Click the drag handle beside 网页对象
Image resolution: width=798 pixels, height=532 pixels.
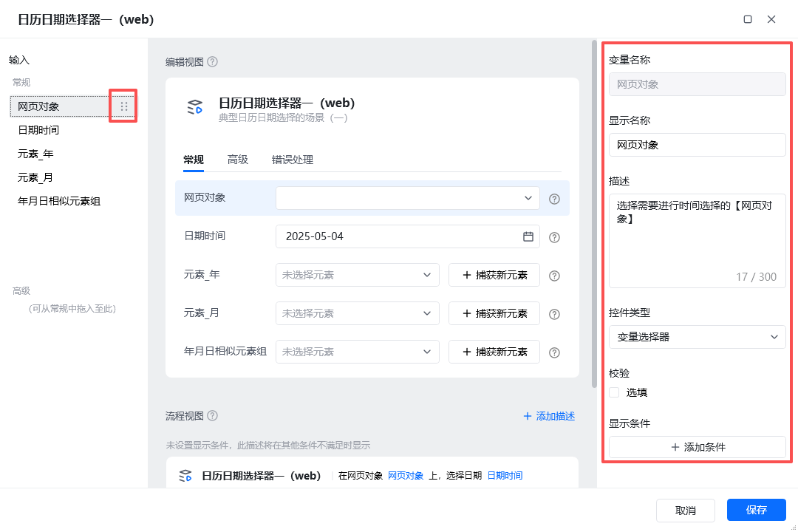click(123, 106)
